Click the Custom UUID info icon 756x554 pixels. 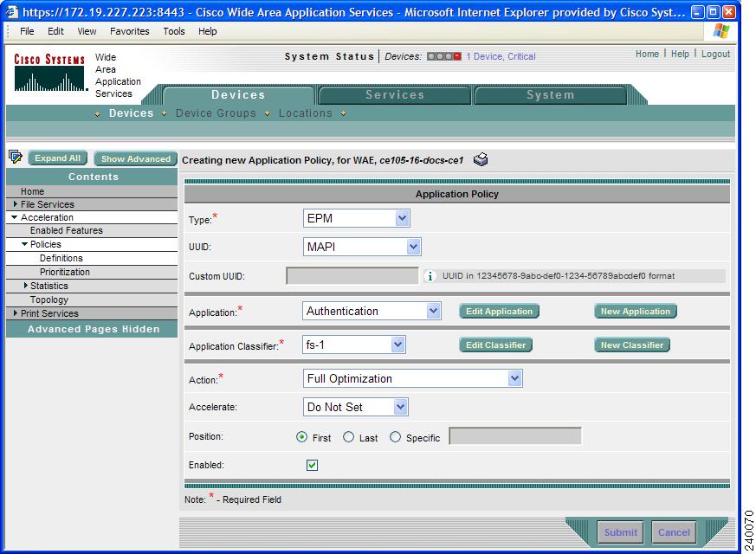point(430,276)
